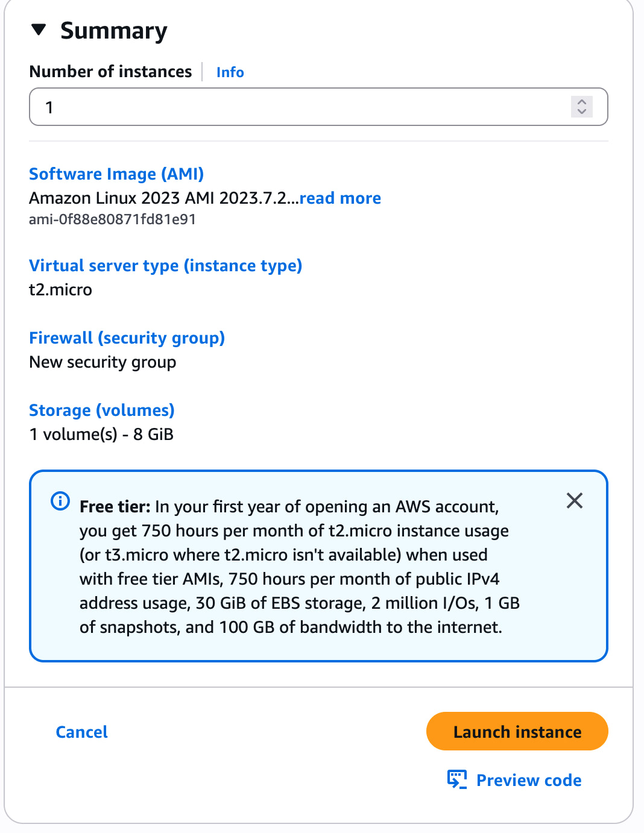Click the AMI ID ami-0f88e80871fd81e91 text
The height and width of the screenshot is (833, 644).
[112, 219]
